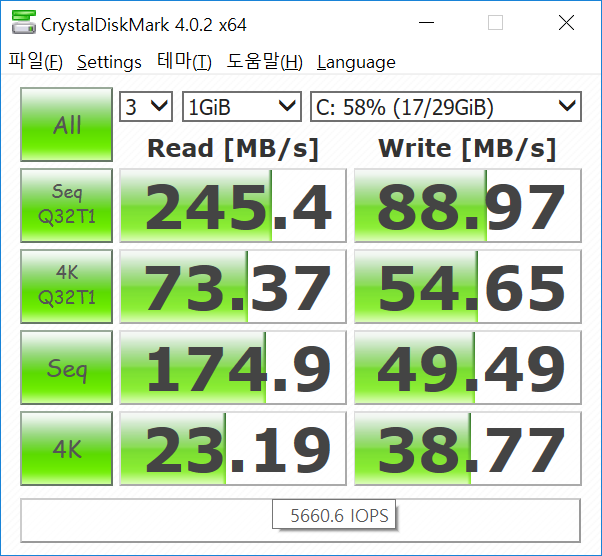Open the Language menu
The height and width of the screenshot is (556, 602).
(356, 62)
